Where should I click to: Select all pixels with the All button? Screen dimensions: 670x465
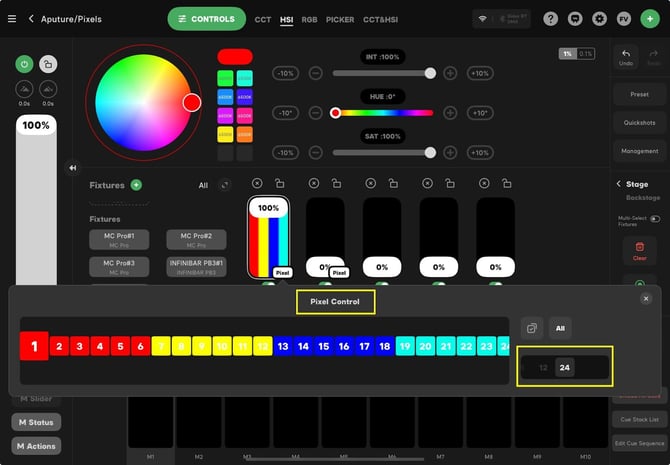[x=560, y=328]
